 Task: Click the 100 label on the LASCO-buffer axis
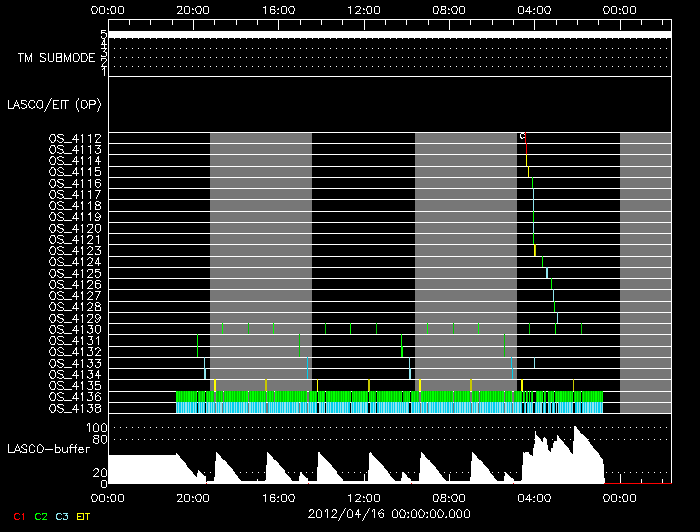(x=97, y=428)
